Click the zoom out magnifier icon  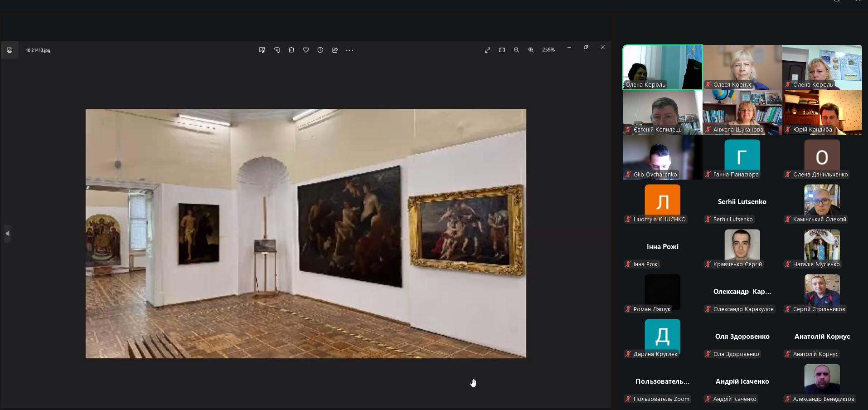tap(516, 50)
